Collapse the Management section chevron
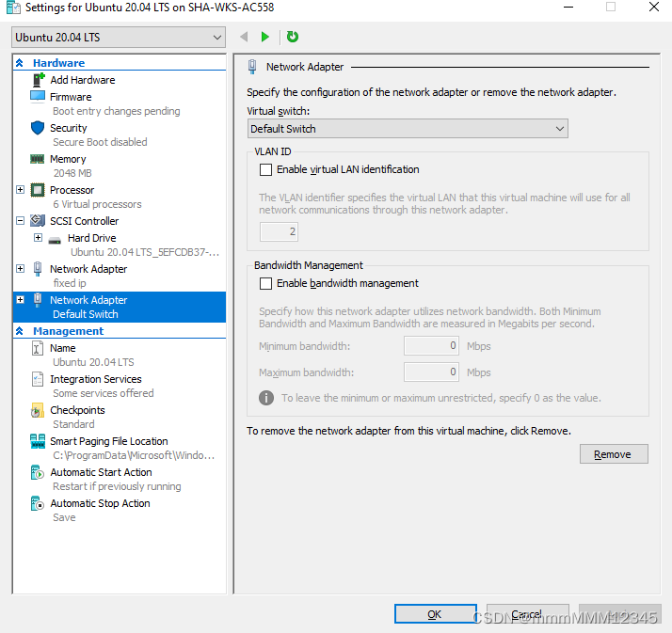Viewport: 672px width, 633px height. [x=19, y=331]
